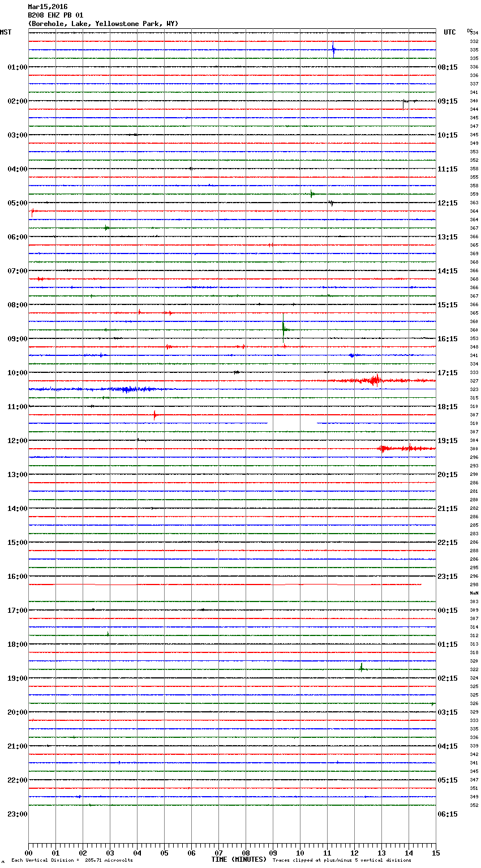Click minute tick label "12" on bottom axis

(354, 853)
